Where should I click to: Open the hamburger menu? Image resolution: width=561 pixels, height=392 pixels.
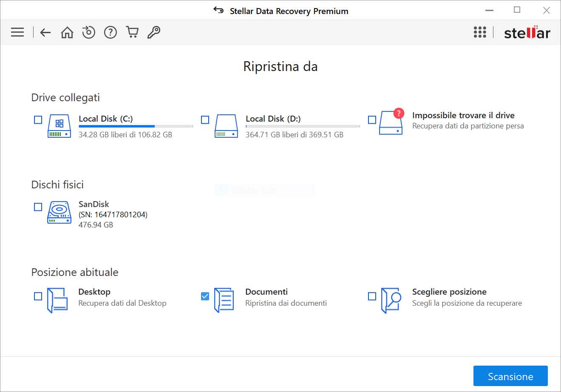click(x=17, y=32)
